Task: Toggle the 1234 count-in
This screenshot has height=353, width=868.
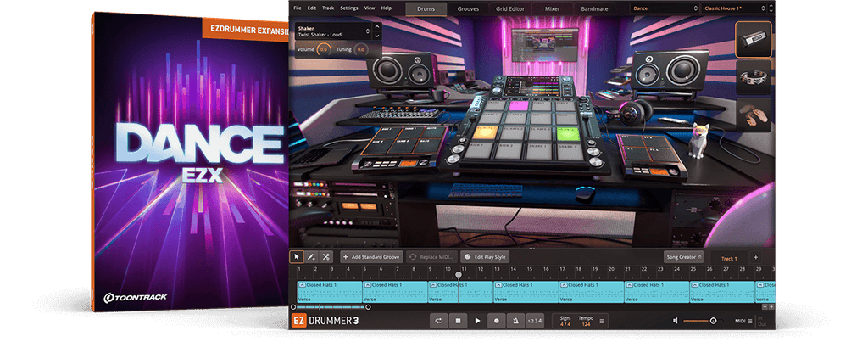Action: coord(535,320)
